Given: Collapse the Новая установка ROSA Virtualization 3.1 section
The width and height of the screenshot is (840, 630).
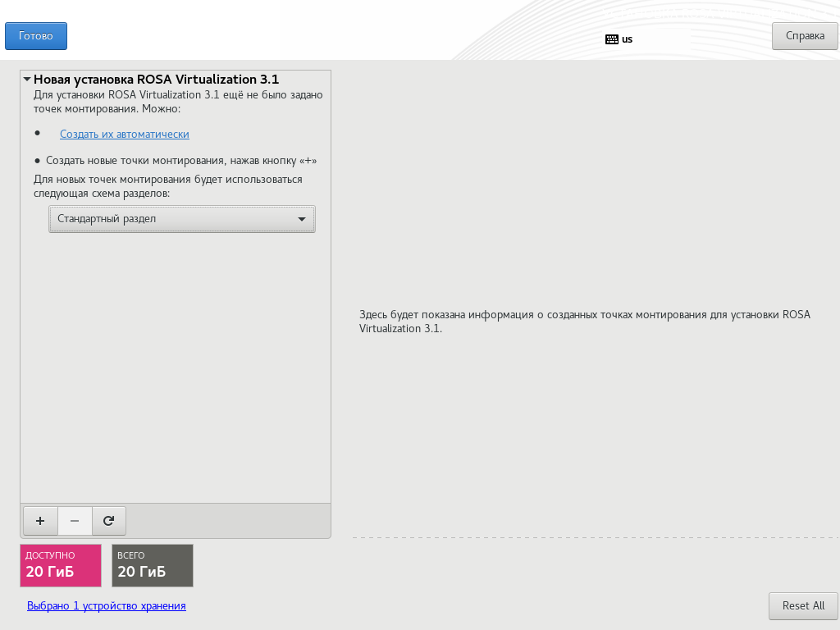Looking at the screenshot, I should point(27,80).
